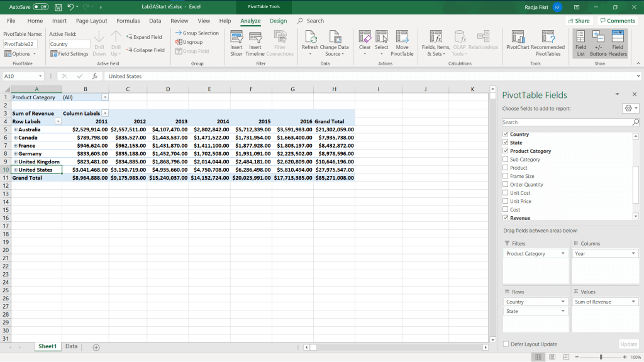Viewport: 644px width, 362px height.
Task: Open the PivotChart tool
Action: tap(518, 38)
